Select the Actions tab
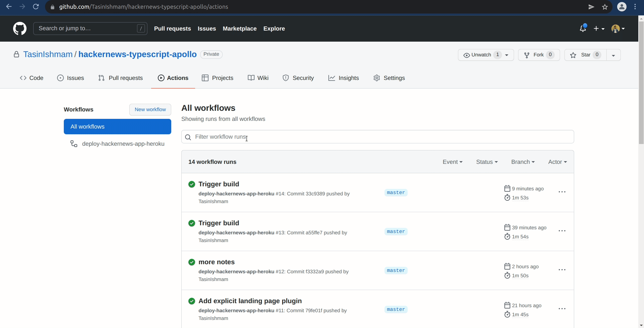 [x=173, y=78]
